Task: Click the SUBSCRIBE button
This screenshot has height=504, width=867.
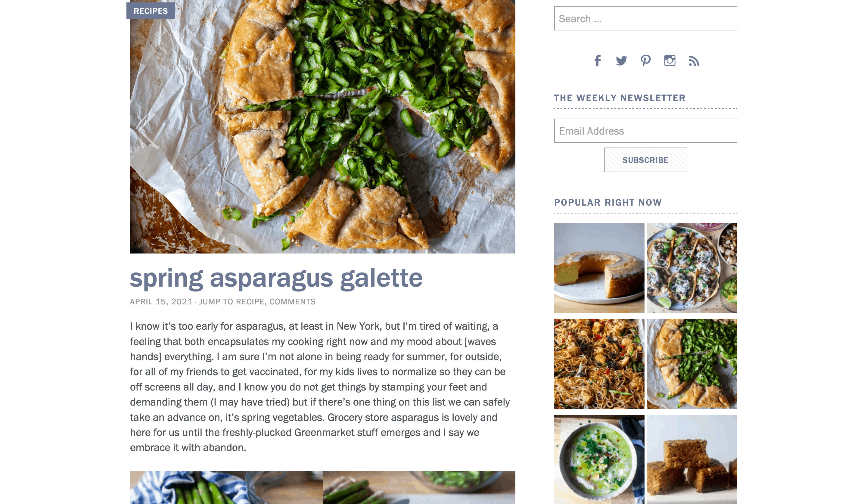Action: (646, 160)
